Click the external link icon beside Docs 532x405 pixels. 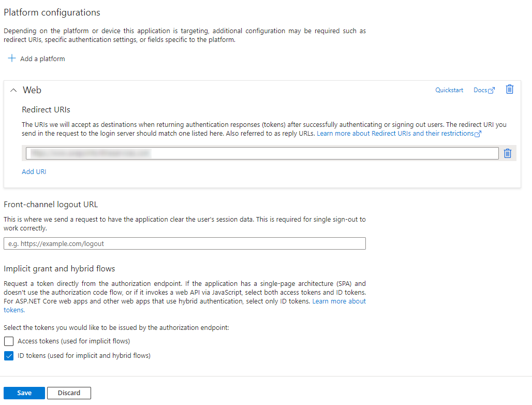491,90
